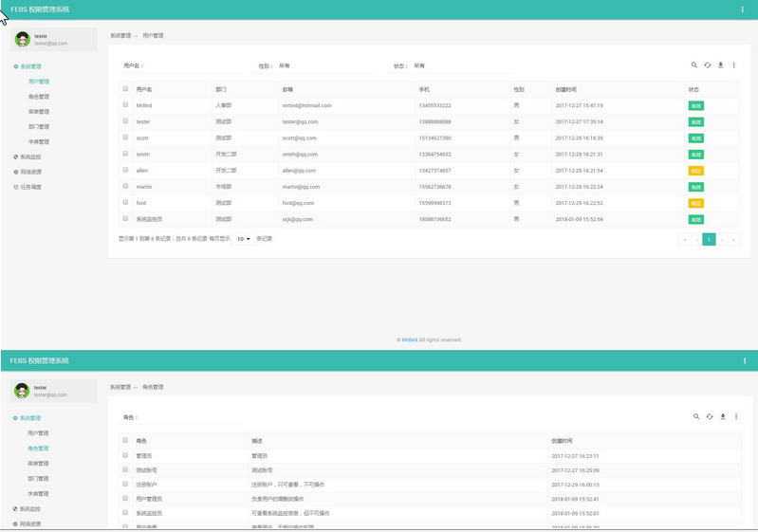
Task: Click the 任务调度 sidebar item
Action: (30, 187)
